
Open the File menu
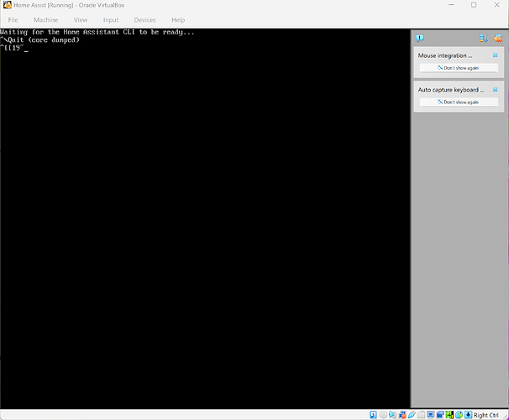coord(13,20)
